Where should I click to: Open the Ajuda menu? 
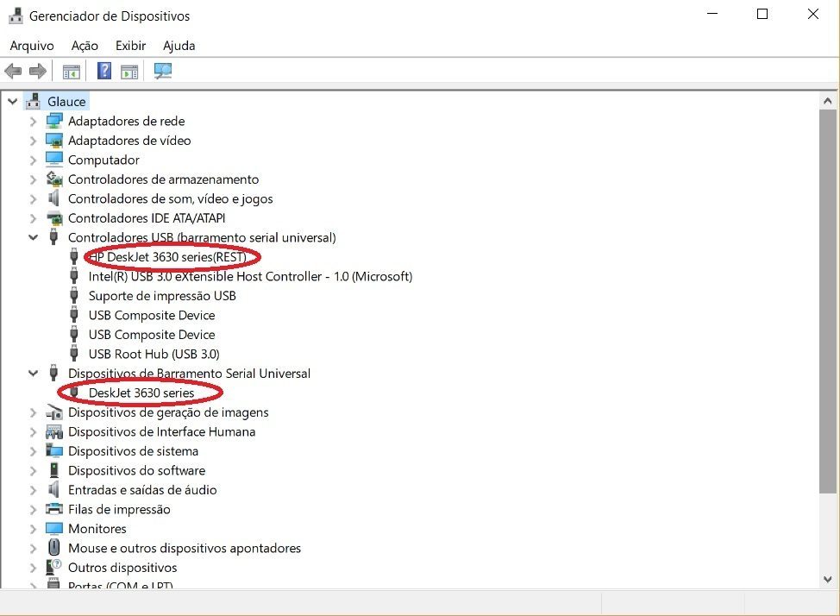179,46
